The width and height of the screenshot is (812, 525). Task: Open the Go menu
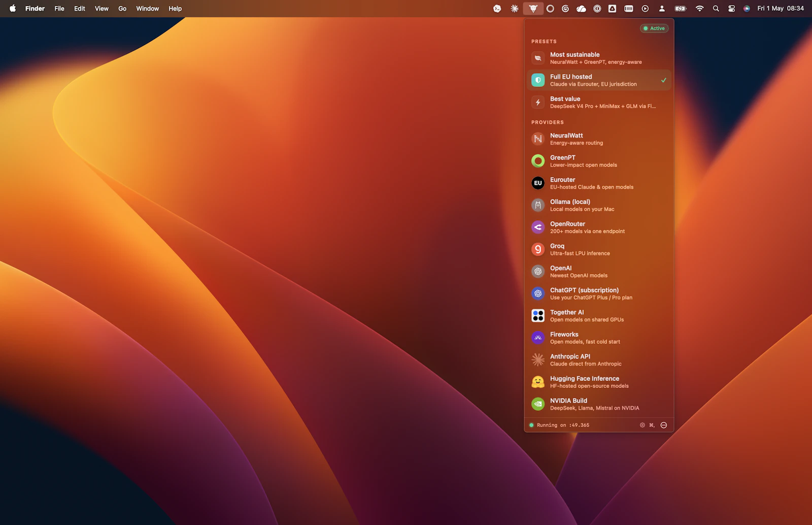122,9
